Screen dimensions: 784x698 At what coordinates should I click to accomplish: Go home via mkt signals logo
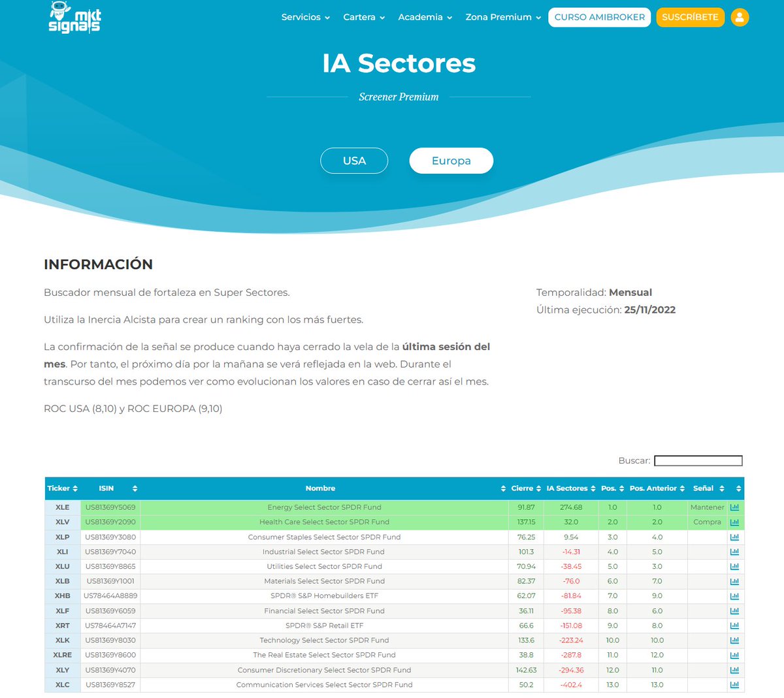tap(75, 18)
